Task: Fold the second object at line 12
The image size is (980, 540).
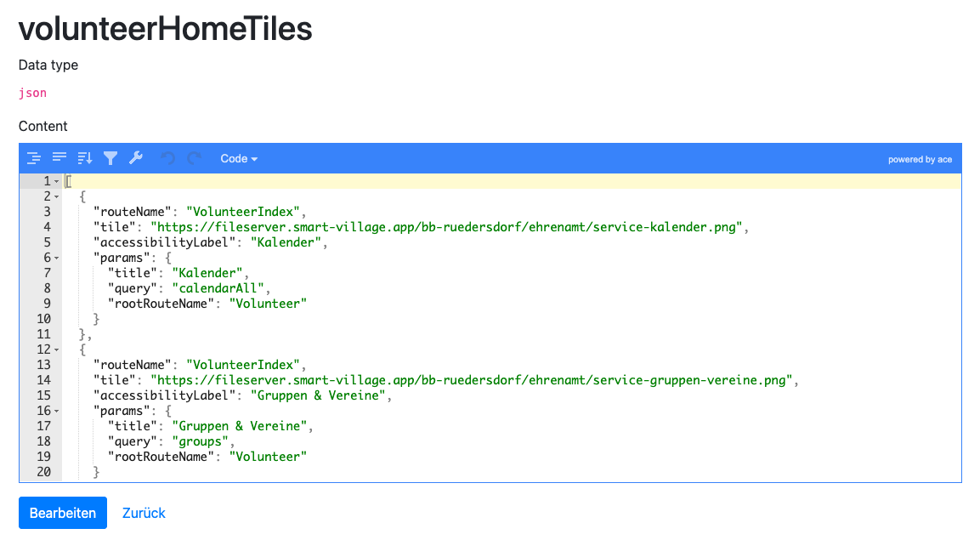Action: [57, 350]
